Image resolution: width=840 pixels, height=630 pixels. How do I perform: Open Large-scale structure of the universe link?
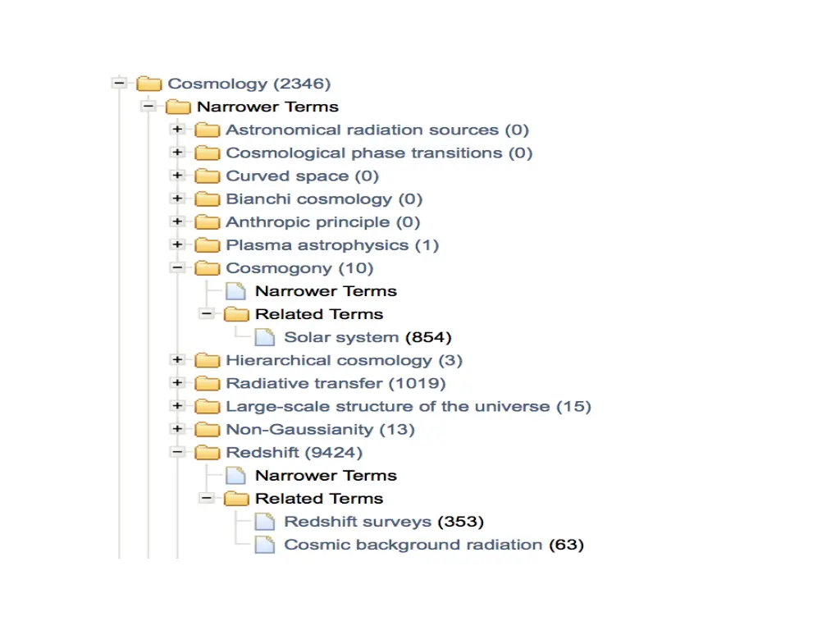pos(409,406)
